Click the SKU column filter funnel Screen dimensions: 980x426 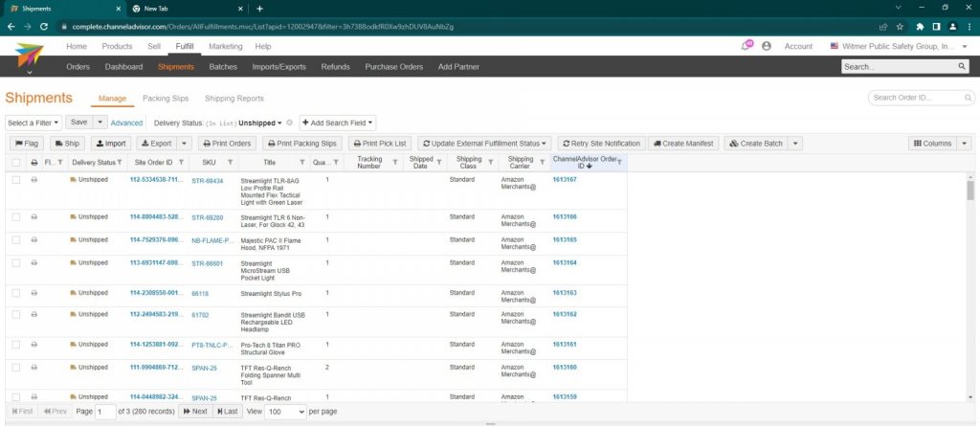(x=230, y=163)
